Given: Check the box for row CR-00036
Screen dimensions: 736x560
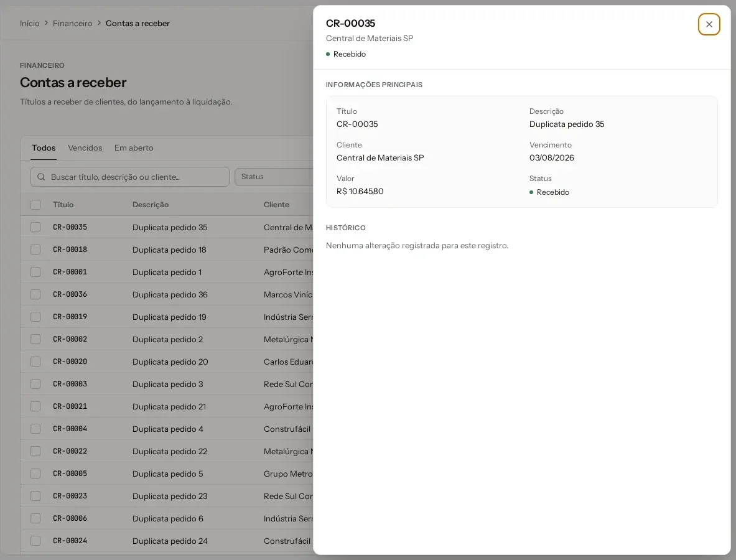Looking at the screenshot, I should point(35,294).
